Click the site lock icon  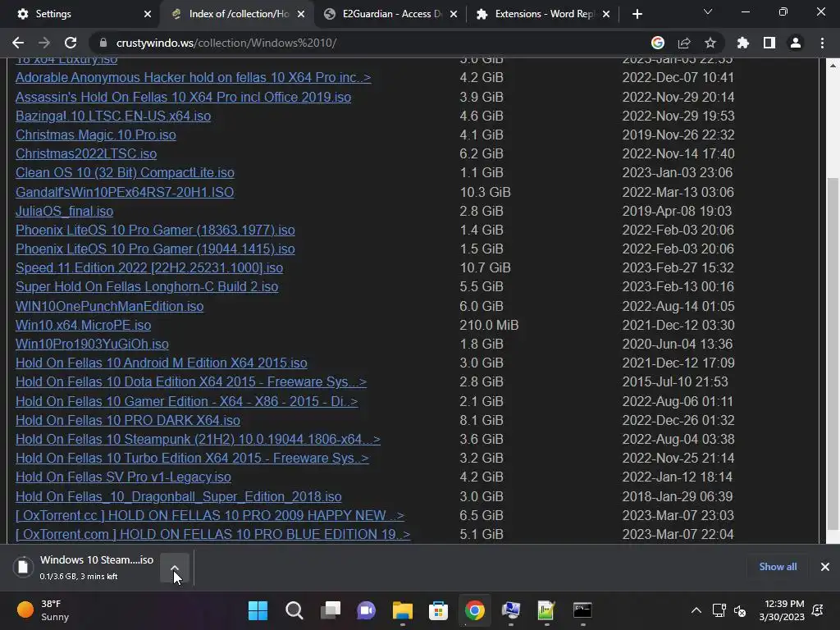click(x=103, y=43)
